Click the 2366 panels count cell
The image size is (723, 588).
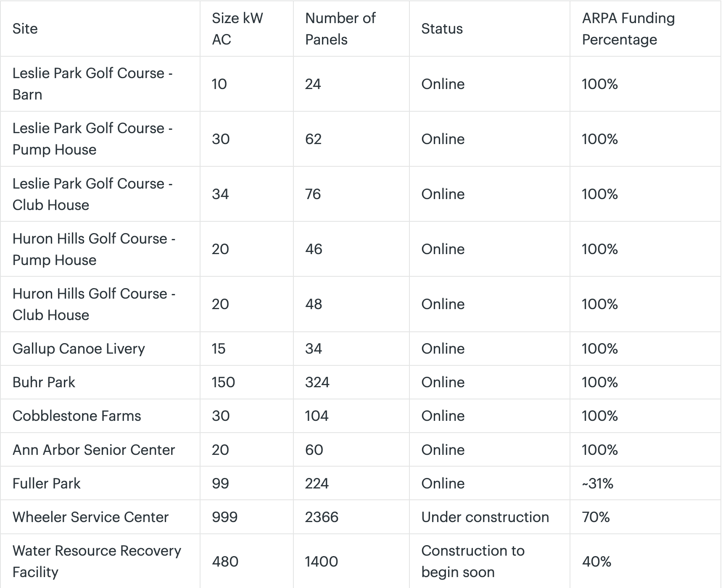(351, 517)
